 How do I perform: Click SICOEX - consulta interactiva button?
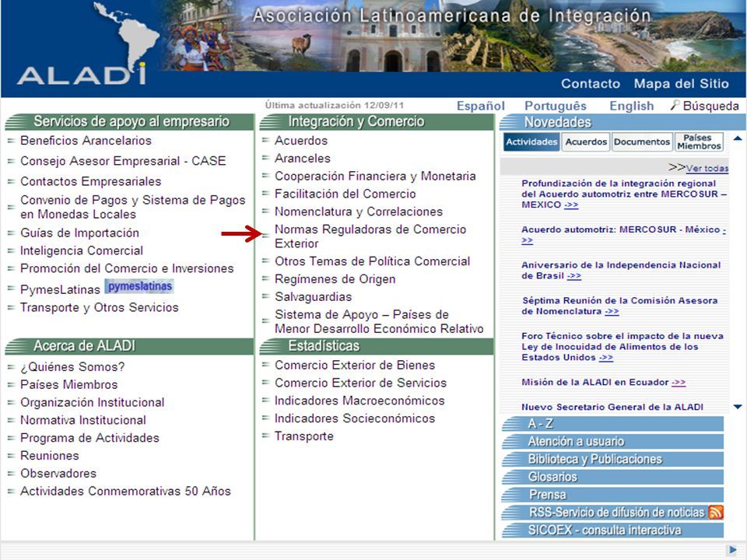612,530
